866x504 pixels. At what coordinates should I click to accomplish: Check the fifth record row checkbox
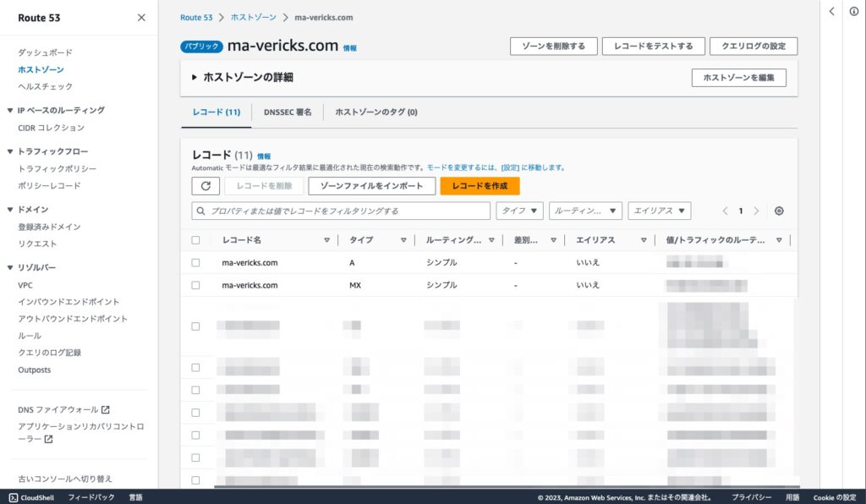(195, 391)
